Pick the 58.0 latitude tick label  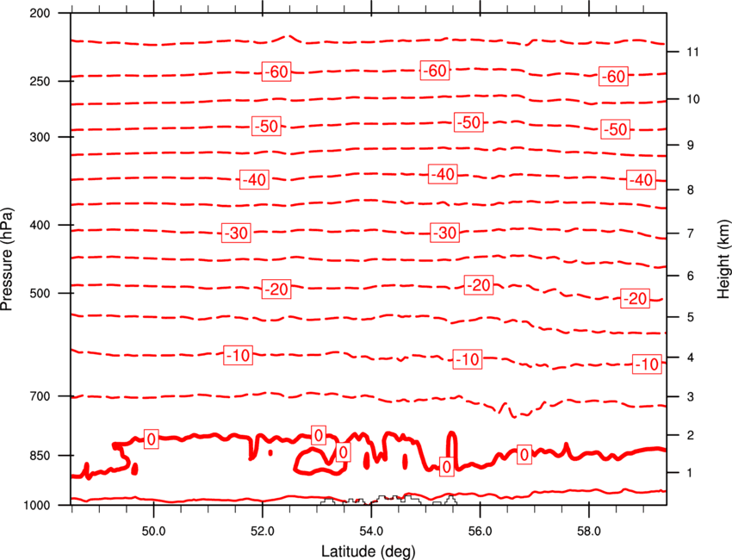(589, 532)
